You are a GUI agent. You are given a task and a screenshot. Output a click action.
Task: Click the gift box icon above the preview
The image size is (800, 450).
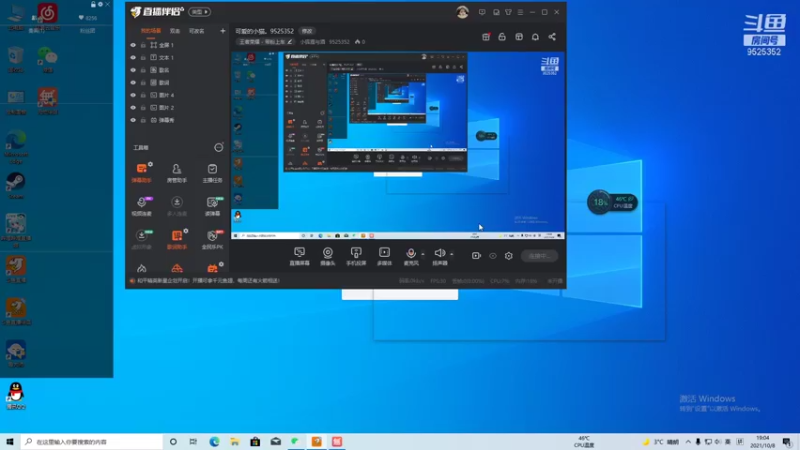(x=486, y=37)
